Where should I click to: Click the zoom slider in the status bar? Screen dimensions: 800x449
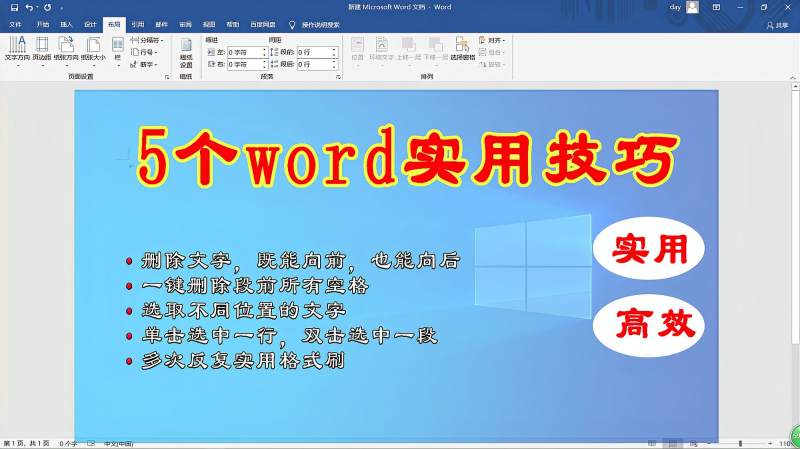pyautogui.click(x=740, y=444)
